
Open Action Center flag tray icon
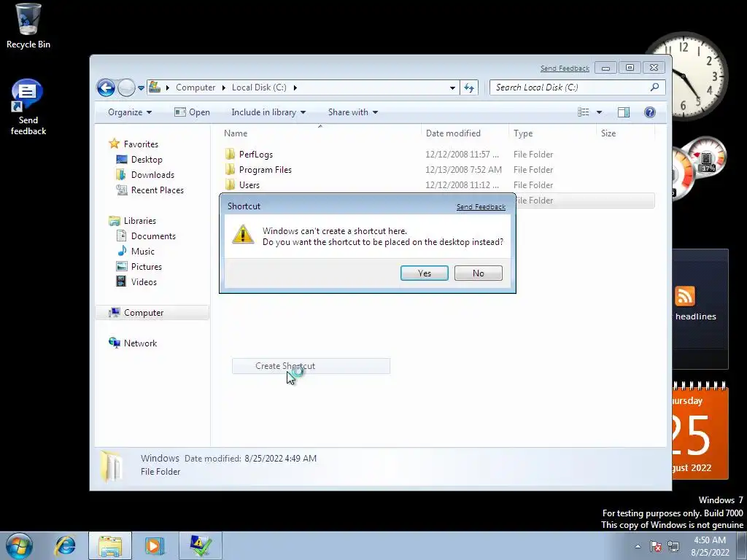656,546
